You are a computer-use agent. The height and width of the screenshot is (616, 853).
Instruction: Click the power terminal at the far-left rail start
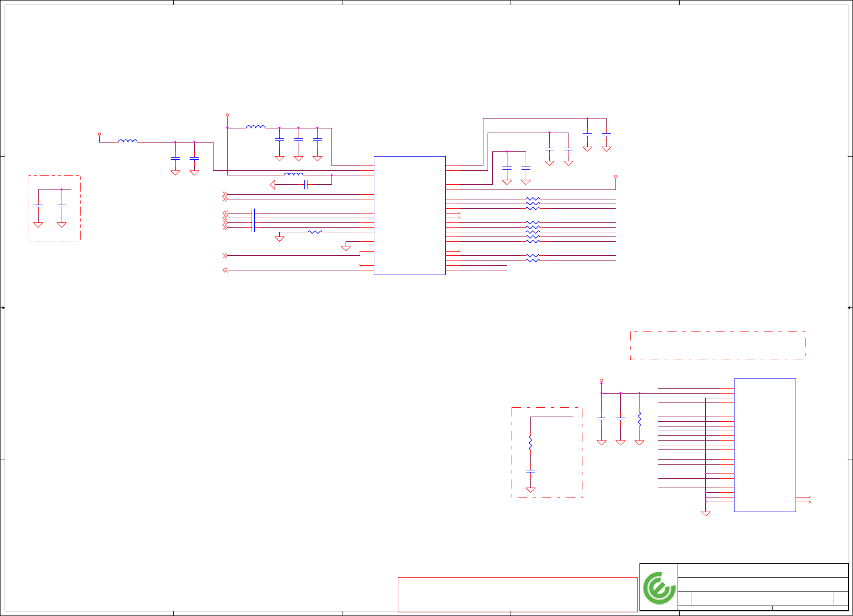coord(100,134)
